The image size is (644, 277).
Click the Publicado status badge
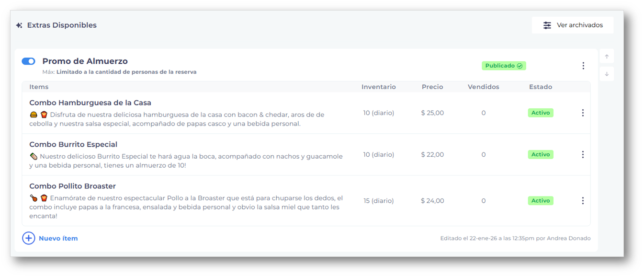point(504,66)
